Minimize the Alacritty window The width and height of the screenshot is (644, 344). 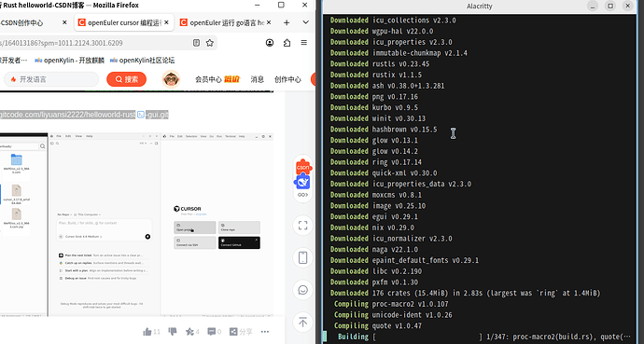pyautogui.click(x=593, y=6)
